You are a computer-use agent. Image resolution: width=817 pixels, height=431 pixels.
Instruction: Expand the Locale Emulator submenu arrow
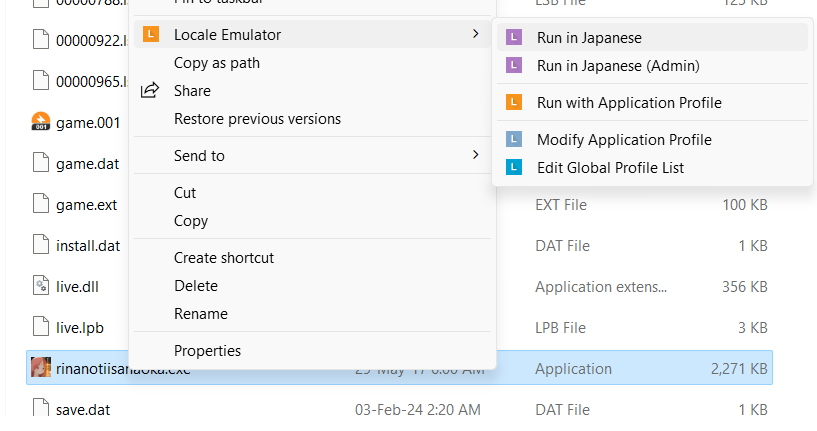pyautogui.click(x=475, y=35)
